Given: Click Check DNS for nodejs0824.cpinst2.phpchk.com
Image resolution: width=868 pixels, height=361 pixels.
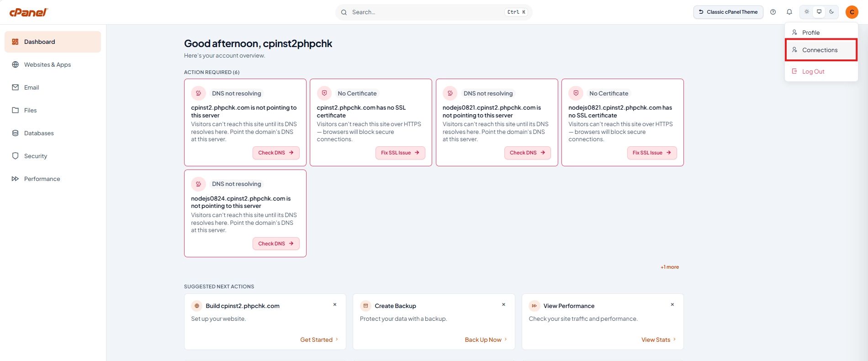Looking at the screenshot, I should click(276, 244).
